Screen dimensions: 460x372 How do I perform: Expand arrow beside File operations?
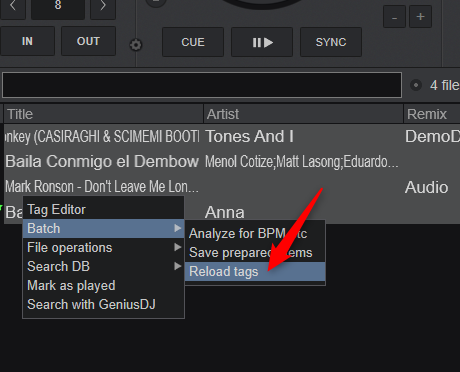[x=178, y=247]
